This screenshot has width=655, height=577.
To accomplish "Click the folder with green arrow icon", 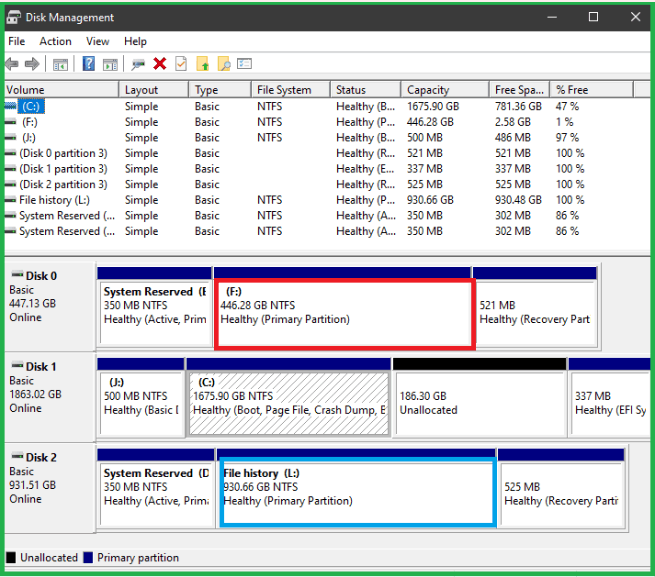I will tap(203, 64).
